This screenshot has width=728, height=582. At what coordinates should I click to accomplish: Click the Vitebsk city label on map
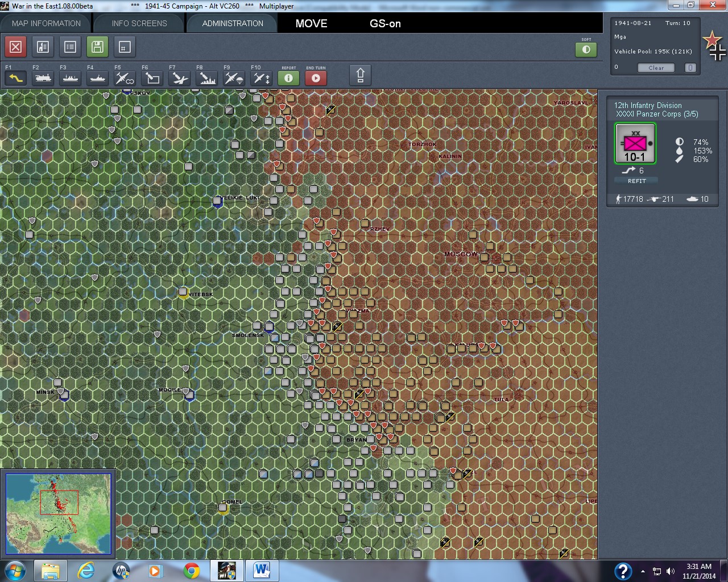[x=201, y=294]
